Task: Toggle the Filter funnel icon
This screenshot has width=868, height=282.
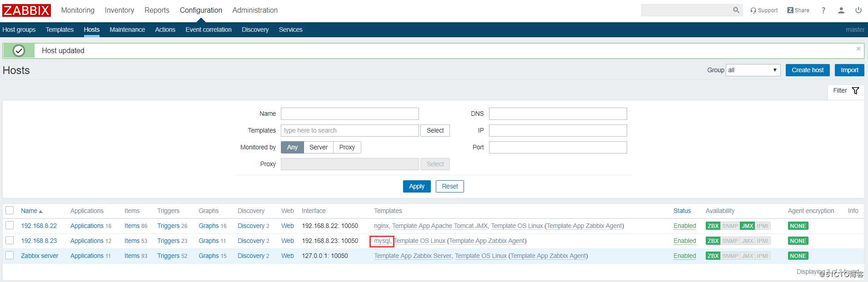Action: coord(856,91)
